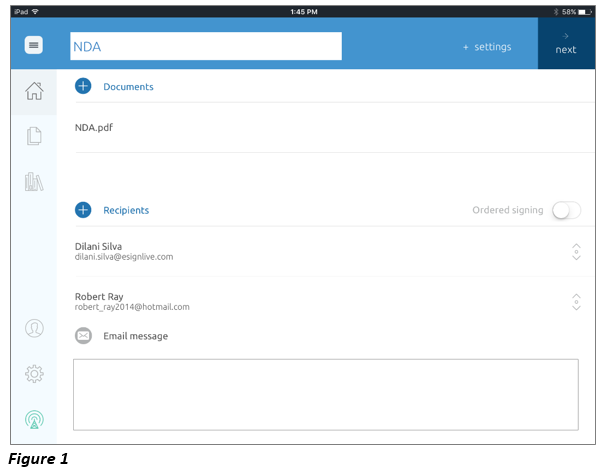Click the Email message envelope icon
608x471 pixels.
coord(83,336)
